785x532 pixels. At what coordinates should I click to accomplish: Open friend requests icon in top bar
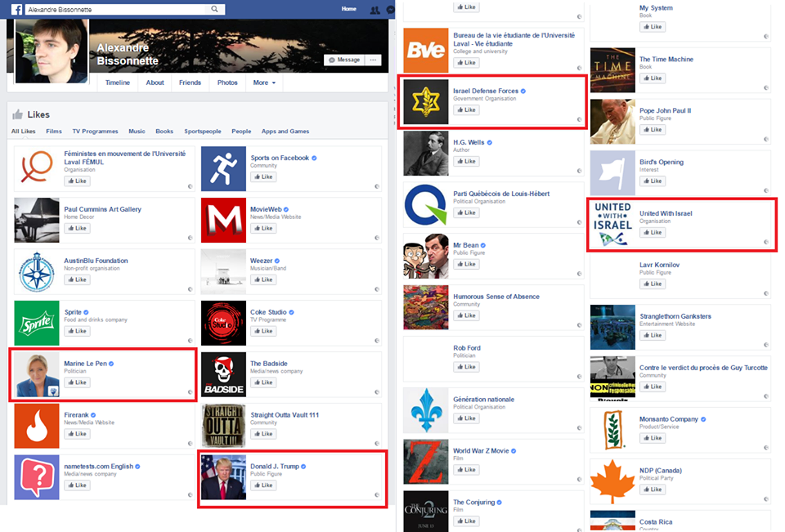click(x=375, y=10)
